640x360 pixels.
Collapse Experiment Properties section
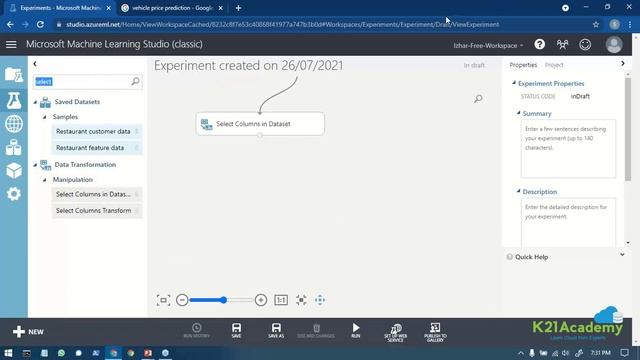[514, 83]
